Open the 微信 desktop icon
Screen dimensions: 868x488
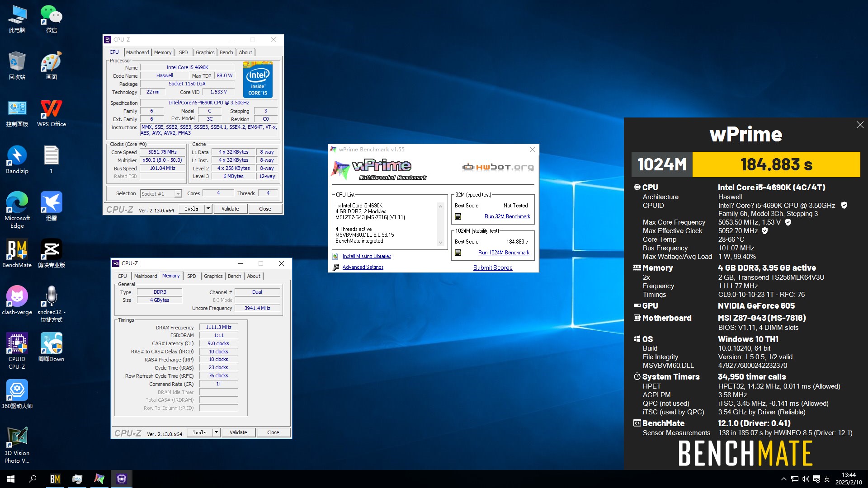coord(52,19)
